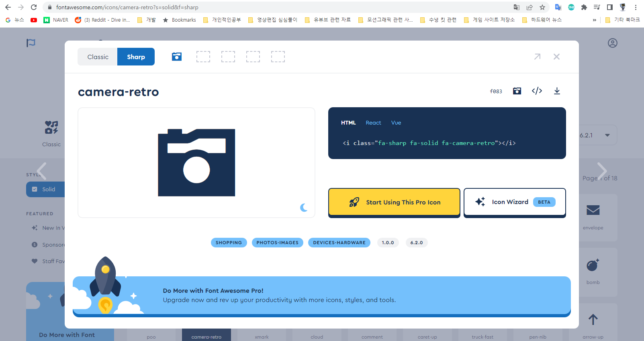Download the camera-retro SVG

pos(557,91)
